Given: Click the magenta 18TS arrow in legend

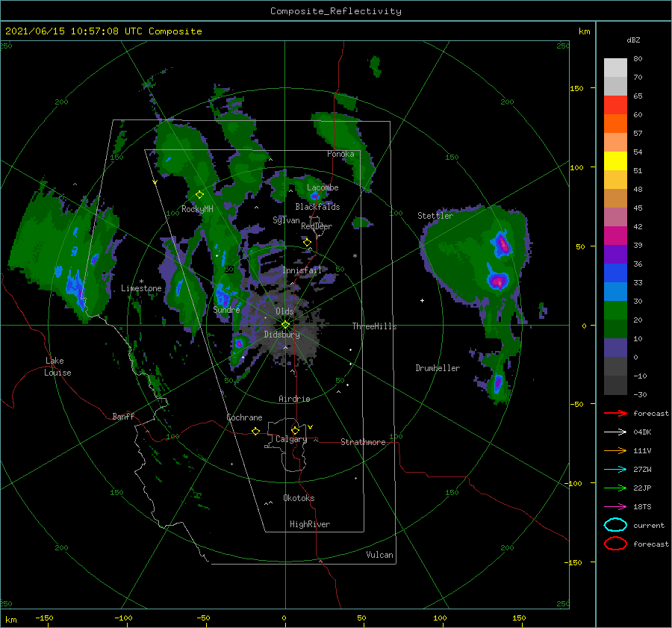Looking at the screenshot, I should [x=615, y=507].
